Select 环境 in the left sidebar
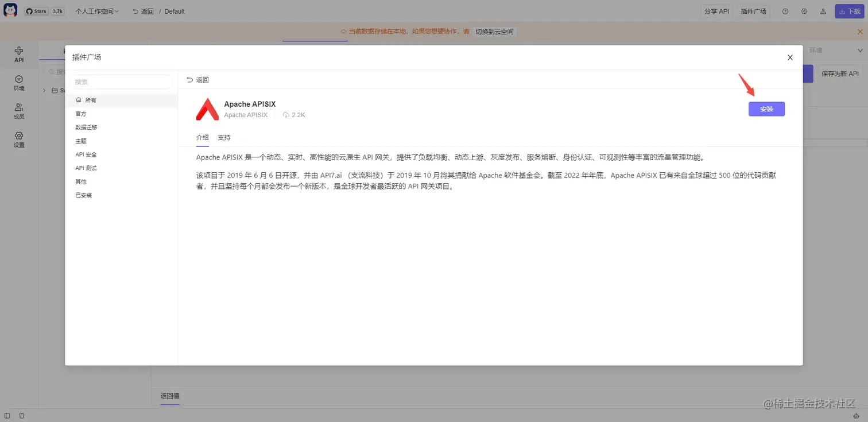868x422 pixels. tap(19, 83)
